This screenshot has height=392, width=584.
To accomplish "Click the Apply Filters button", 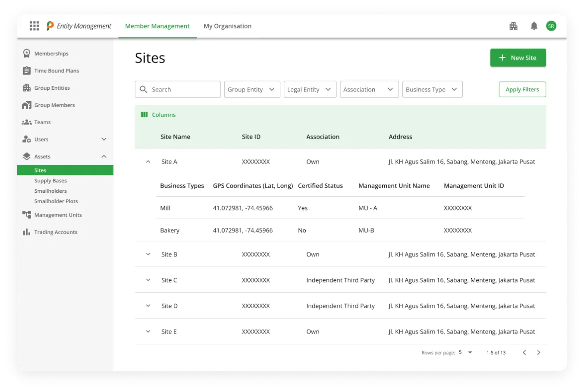I will pos(522,89).
